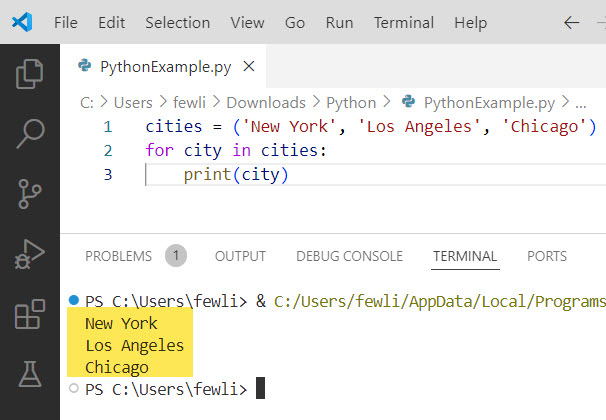606x420 pixels.
Task: Click the breadcrumb ellipsis symbol
Action: click(x=581, y=104)
